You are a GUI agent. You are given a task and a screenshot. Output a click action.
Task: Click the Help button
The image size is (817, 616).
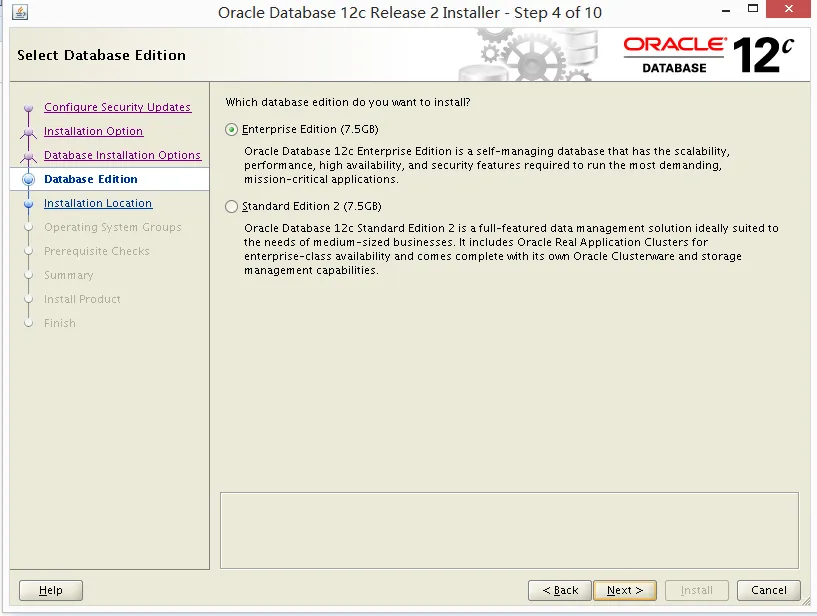[x=51, y=590]
